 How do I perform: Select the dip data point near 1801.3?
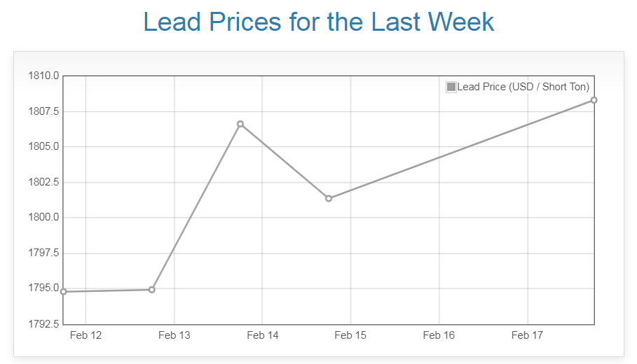click(x=329, y=198)
